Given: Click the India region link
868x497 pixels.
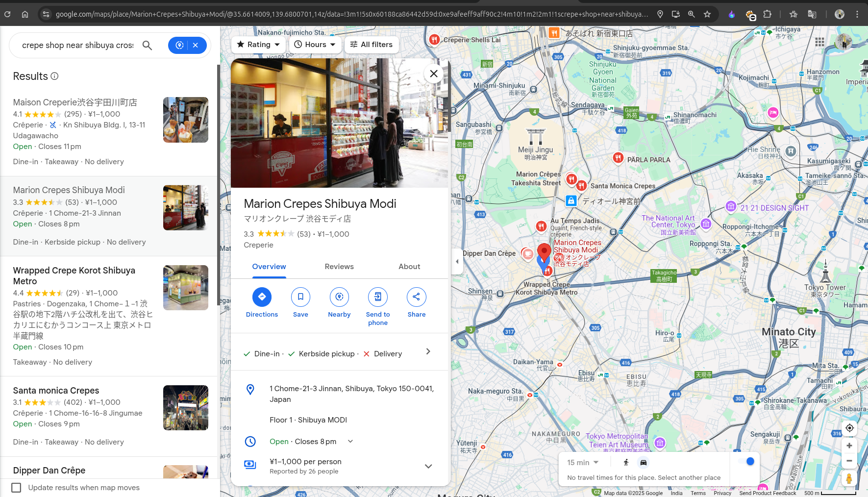Looking at the screenshot, I should pyautogui.click(x=676, y=493).
